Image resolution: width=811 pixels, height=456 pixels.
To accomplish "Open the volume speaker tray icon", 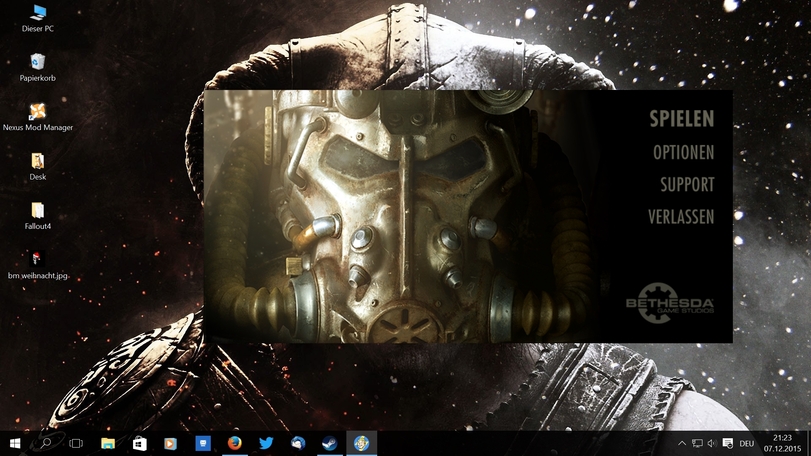I will click(x=712, y=443).
